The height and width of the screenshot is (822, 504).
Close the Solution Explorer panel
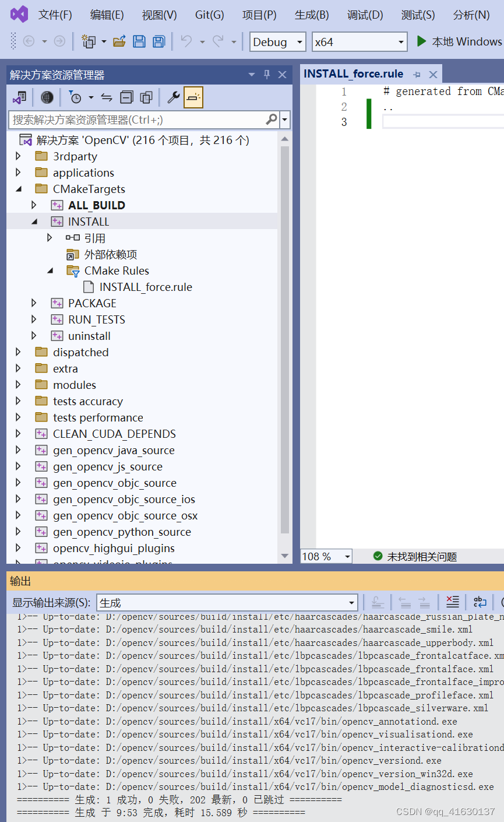click(282, 75)
